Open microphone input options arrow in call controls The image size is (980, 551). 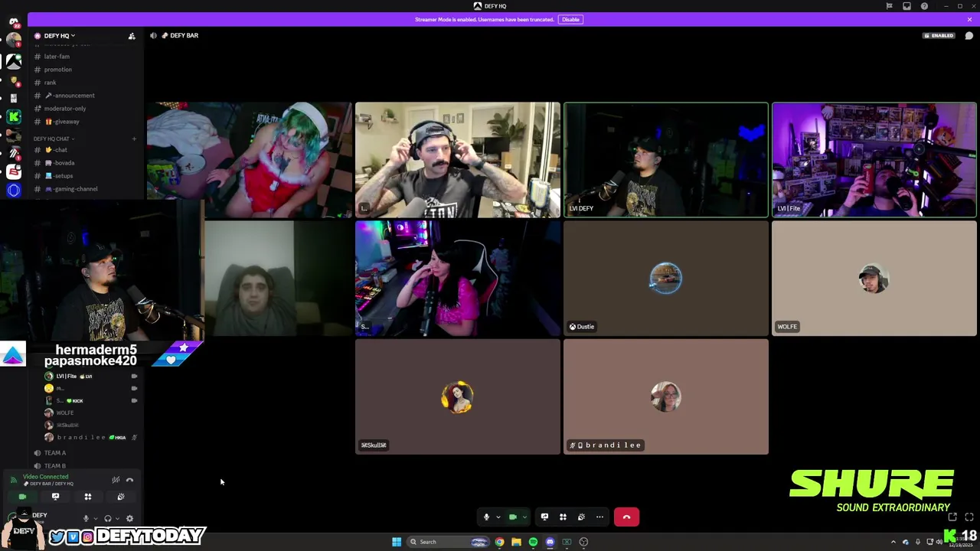498,517
